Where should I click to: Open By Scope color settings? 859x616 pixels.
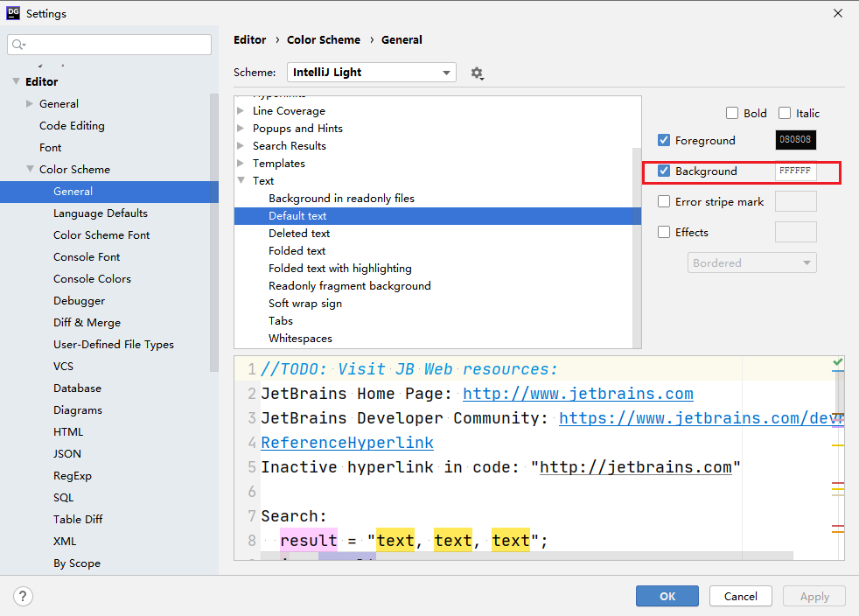pos(77,563)
